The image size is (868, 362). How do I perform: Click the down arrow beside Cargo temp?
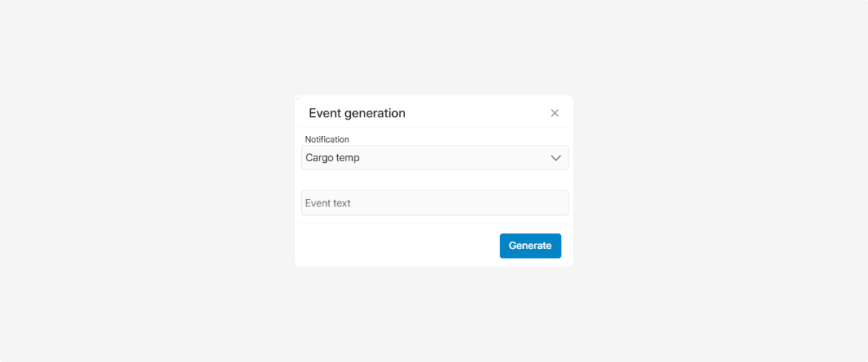tap(556, 158)
